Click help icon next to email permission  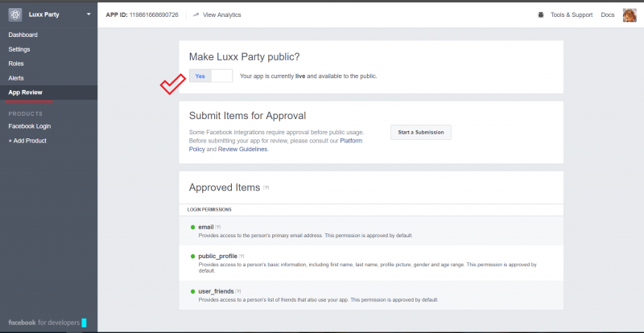pos(218,227)
